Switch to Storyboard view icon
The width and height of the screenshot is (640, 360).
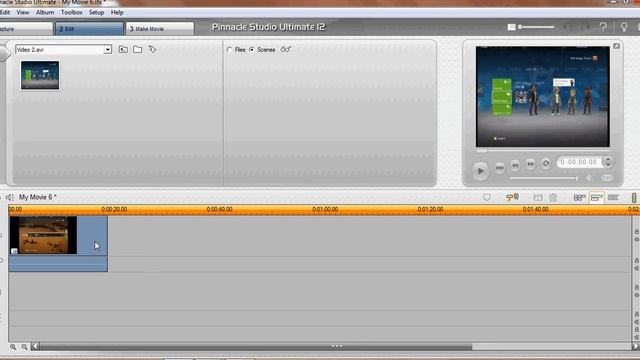(x=579, y=198)
